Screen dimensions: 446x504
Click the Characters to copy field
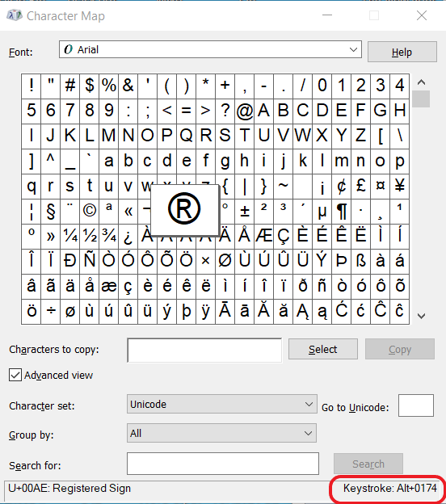pos(204,351)
